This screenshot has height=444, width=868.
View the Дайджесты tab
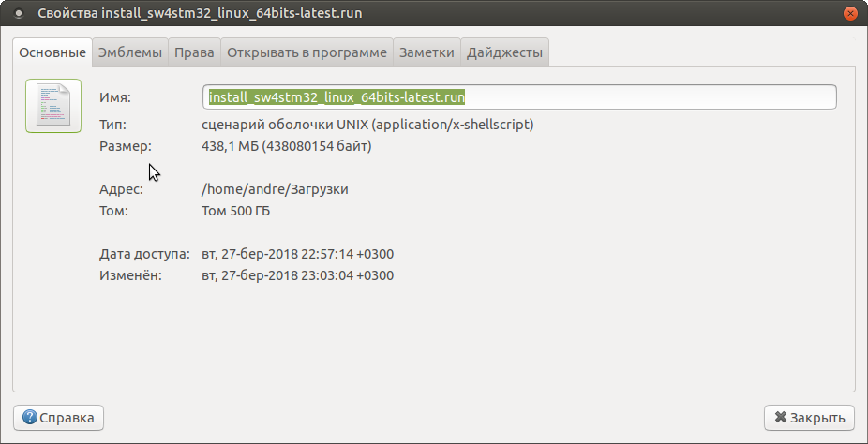point(504,52)
